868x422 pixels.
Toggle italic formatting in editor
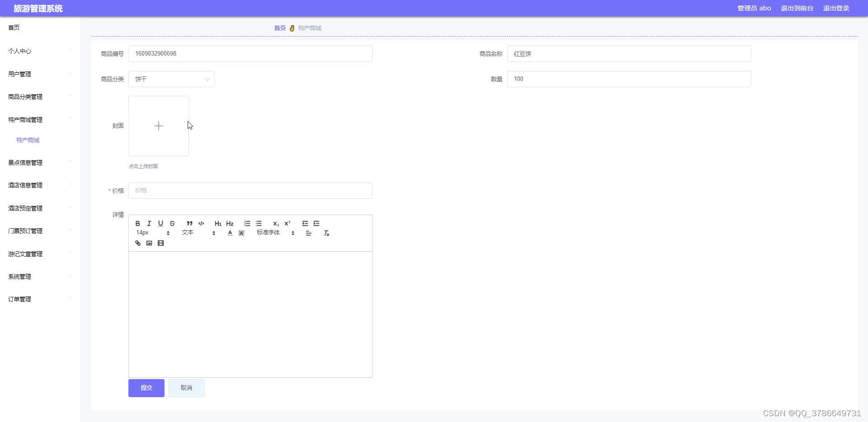[149, 224]
